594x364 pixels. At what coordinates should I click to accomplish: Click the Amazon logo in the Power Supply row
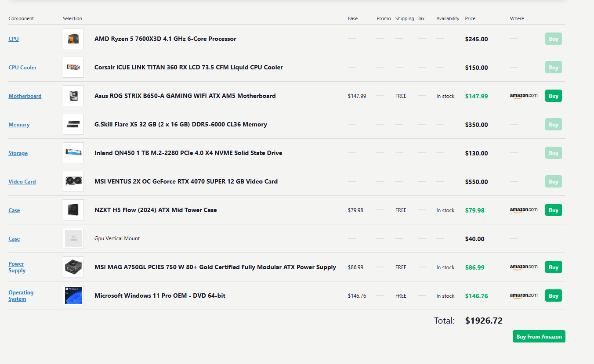pyautogui.click(x=524, y=267)
